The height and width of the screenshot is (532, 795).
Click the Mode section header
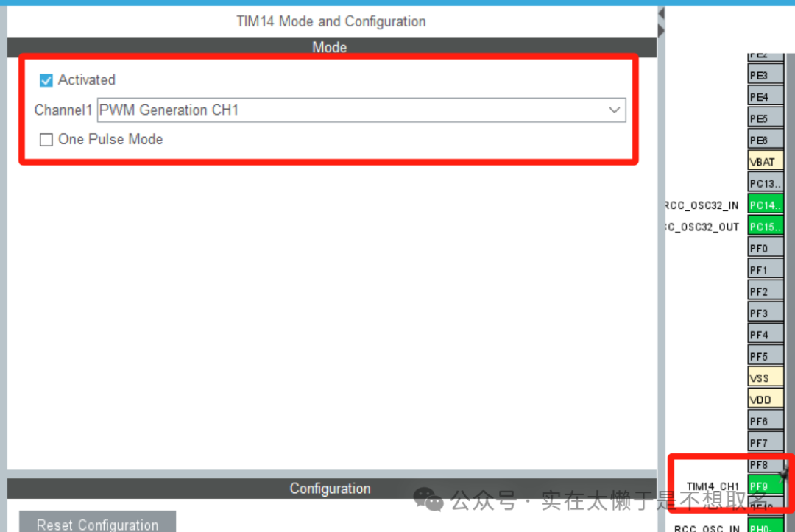tap(330, 47)
